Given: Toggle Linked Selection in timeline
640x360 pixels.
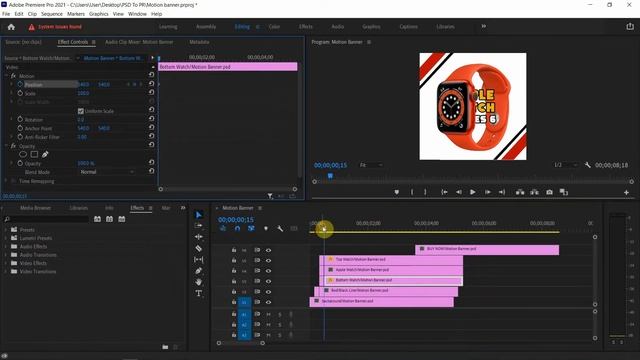Looking at the screenshot, I should coord(251,229).
